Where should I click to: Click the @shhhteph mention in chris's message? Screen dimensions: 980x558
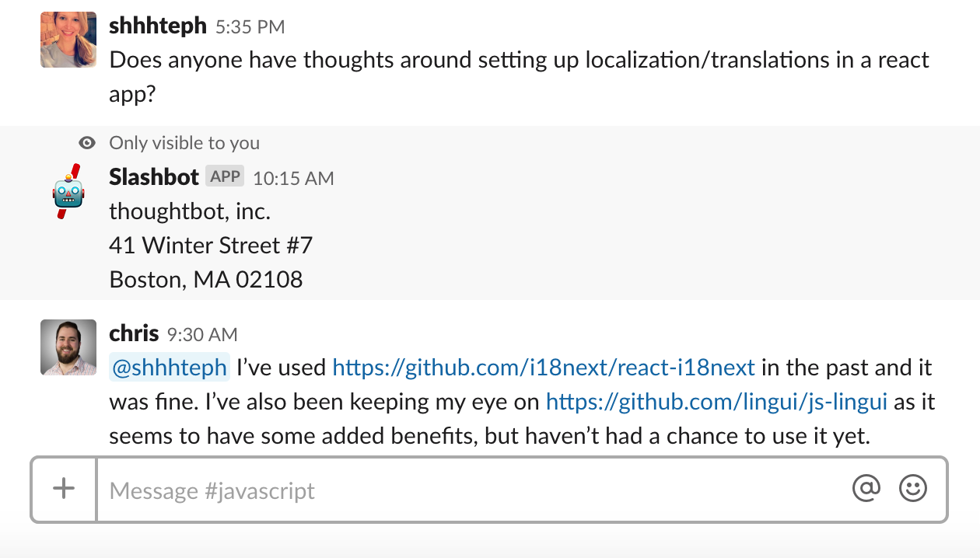click(x=170, y=368)
